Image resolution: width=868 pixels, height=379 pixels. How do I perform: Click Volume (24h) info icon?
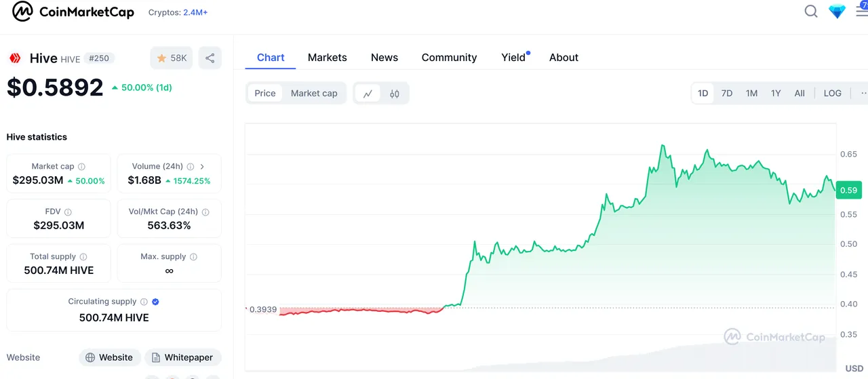191,167
